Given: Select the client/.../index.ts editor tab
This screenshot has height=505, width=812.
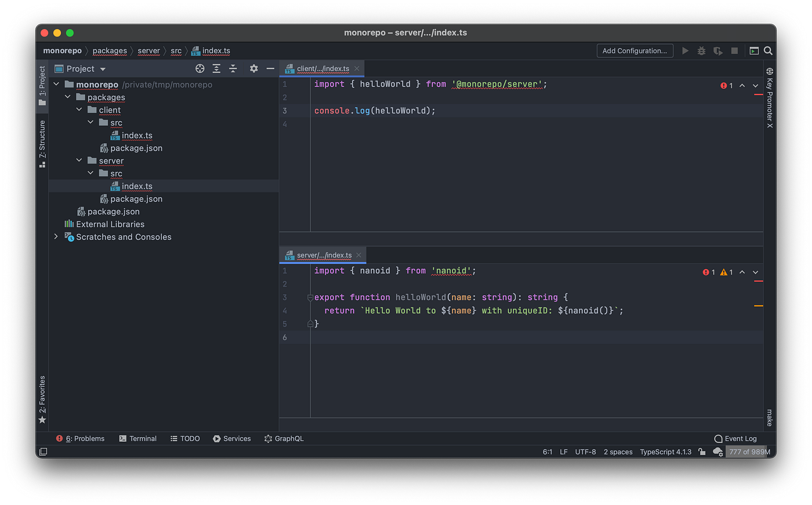Looking at the screenshot, I should (322, 68).
